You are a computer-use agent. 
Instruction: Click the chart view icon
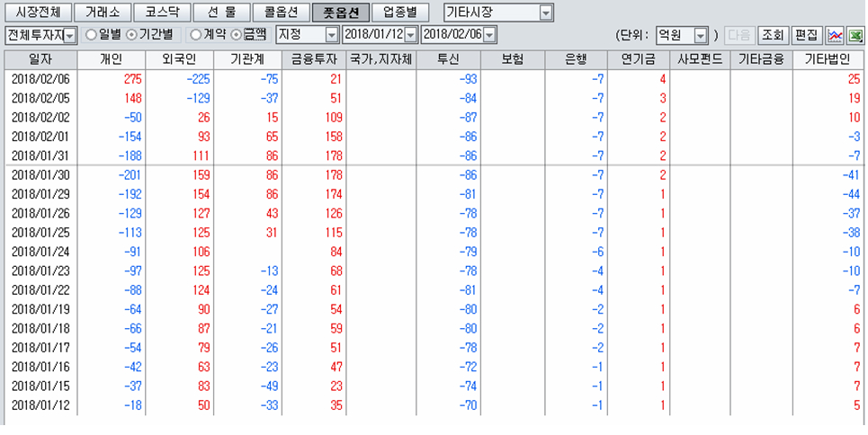click(x=835, y=35)
